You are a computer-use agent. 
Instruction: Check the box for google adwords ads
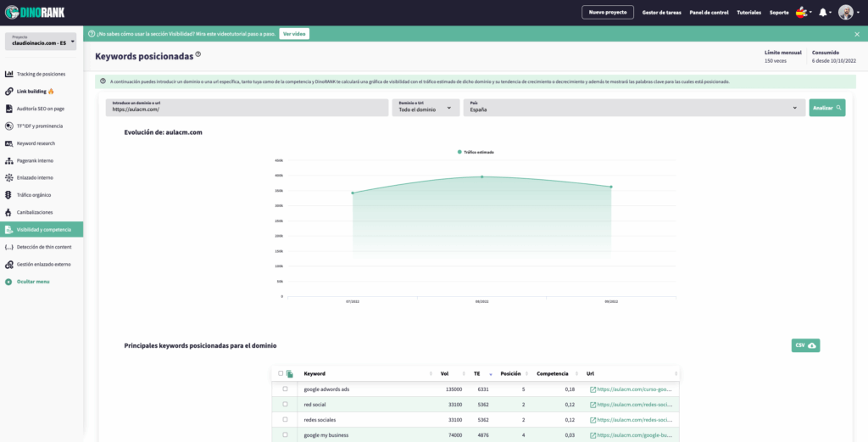(x=285, y=389)
